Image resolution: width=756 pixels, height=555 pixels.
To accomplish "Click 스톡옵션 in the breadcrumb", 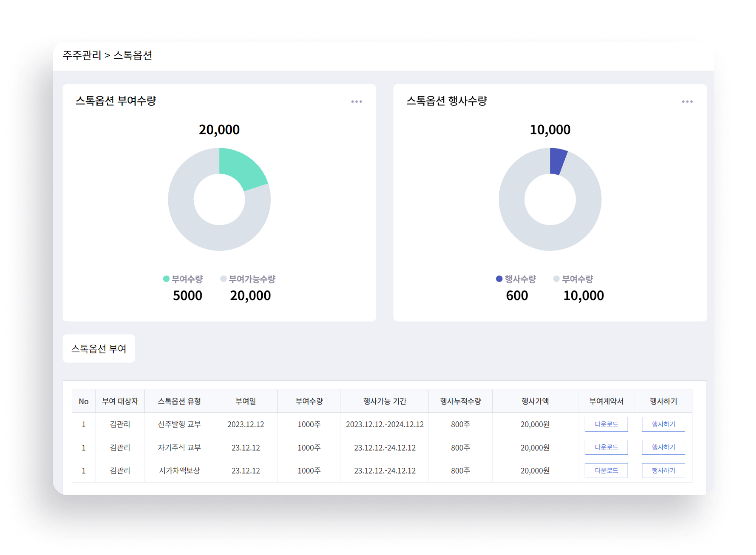I will (133, 55).
